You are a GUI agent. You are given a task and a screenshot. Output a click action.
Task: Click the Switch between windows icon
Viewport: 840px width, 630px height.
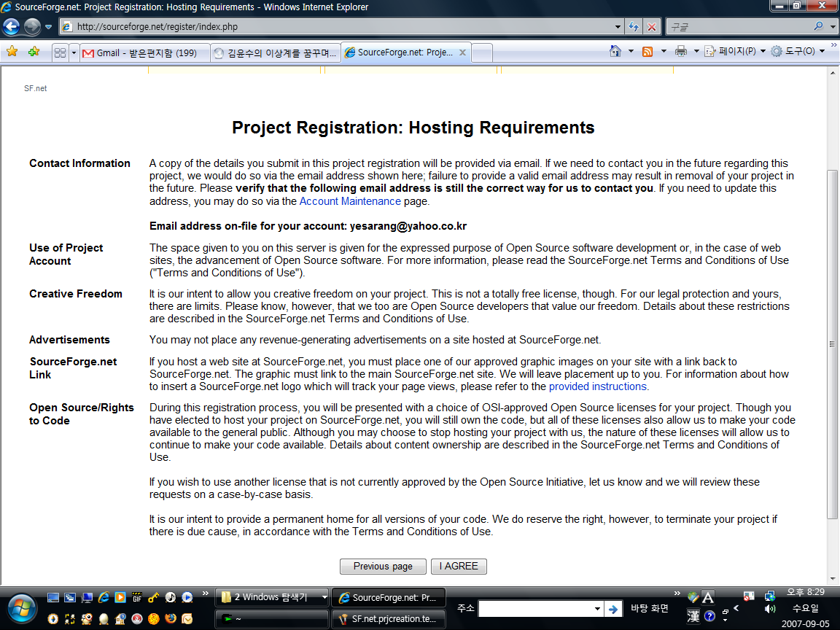pyautogui.click(x=70, y=597)
